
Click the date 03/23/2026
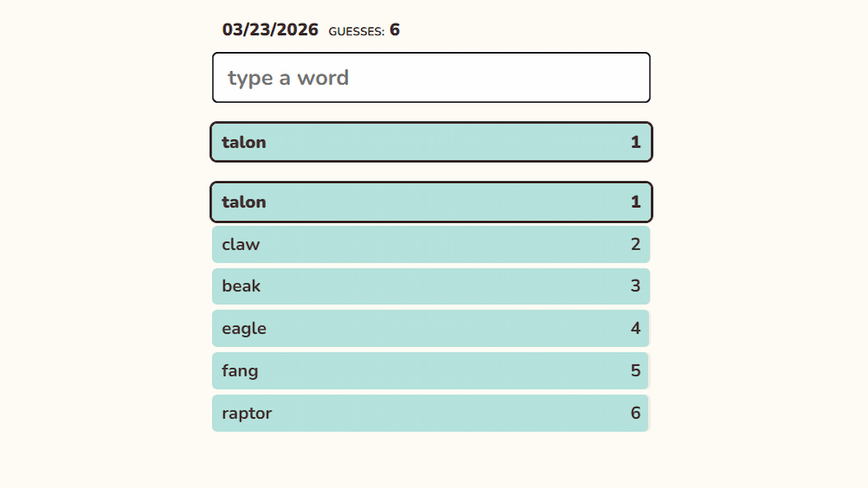tap(270, 30)
